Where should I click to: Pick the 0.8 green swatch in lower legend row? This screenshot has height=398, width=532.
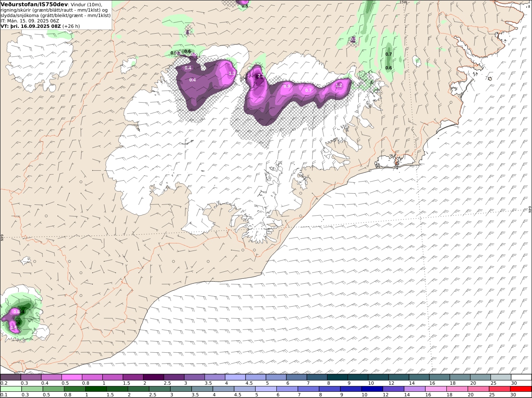(74, 389)
